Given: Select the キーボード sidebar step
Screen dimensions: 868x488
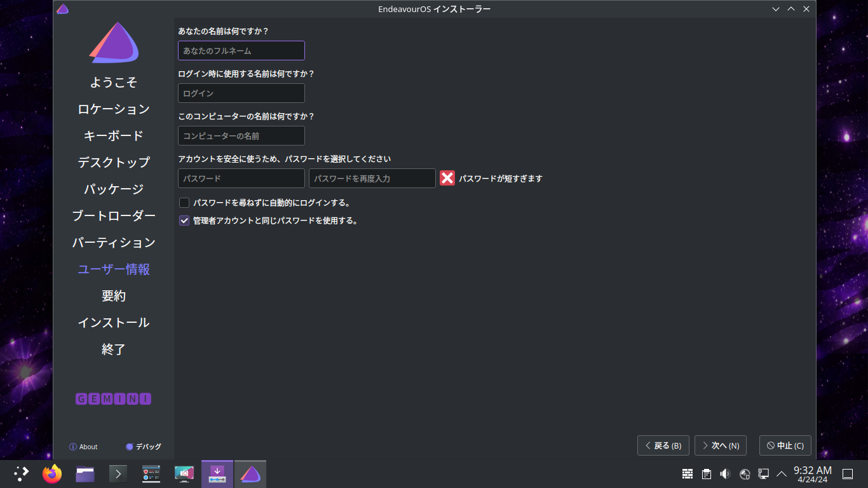Looking at the screenshot, I should (x=114, y=136).
